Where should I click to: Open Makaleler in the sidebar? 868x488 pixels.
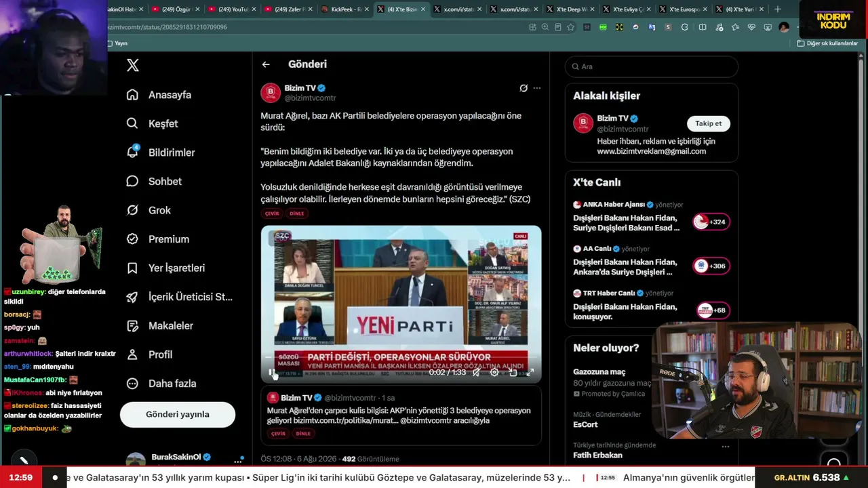160,325
